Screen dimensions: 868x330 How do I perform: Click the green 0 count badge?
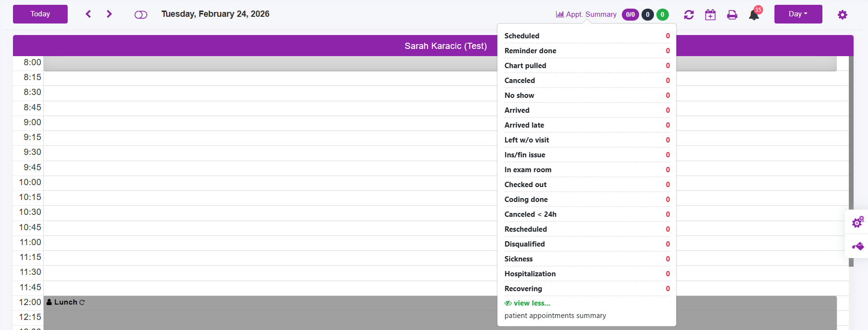[662, 14]
